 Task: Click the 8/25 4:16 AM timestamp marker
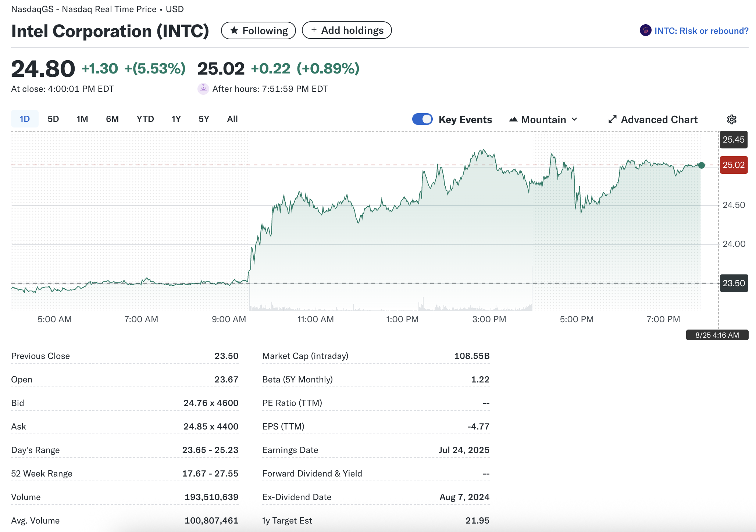[x=717, y=335]
